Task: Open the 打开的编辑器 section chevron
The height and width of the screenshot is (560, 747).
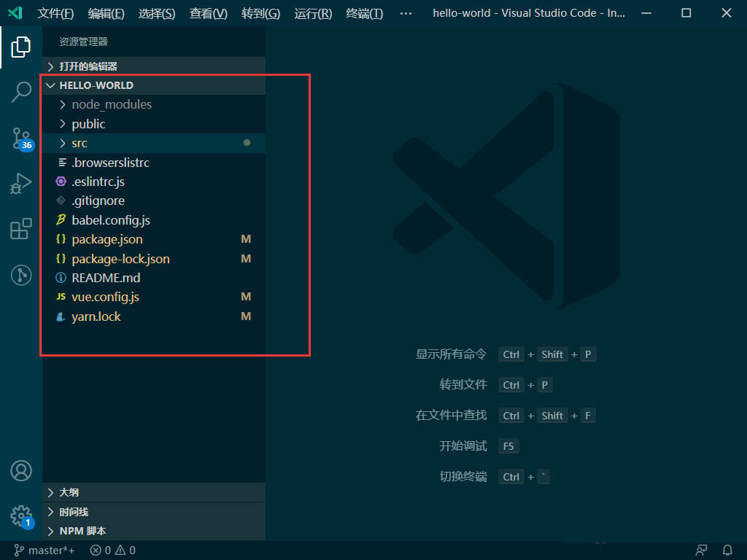Action: click(50, 66)
